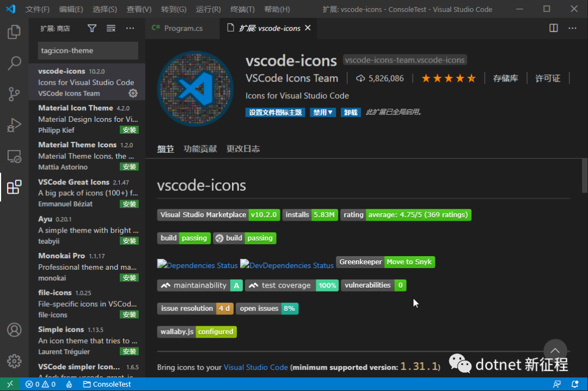Click the test coverage 100% badge
Image resolution: width=588 pixels, height=391 pixels.
coord(292,286)
